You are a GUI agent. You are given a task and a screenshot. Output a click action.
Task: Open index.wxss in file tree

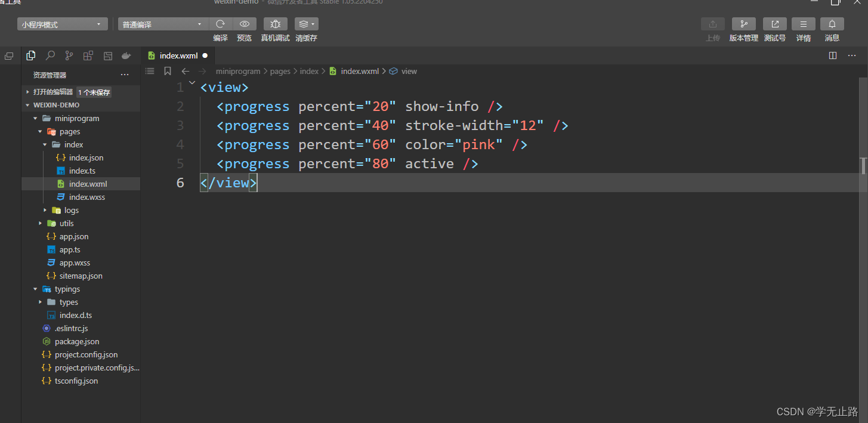pos(87,197)
